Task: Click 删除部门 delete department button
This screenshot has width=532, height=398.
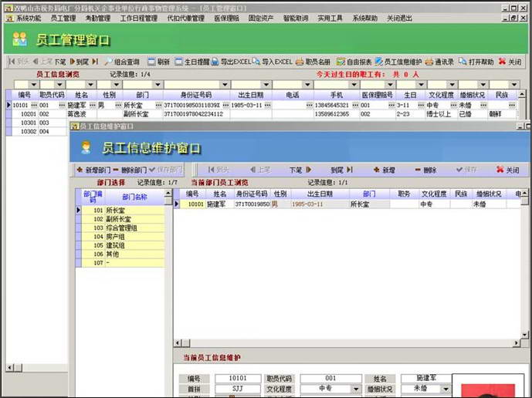Action: pyautogui.click(x=129, y=170)
